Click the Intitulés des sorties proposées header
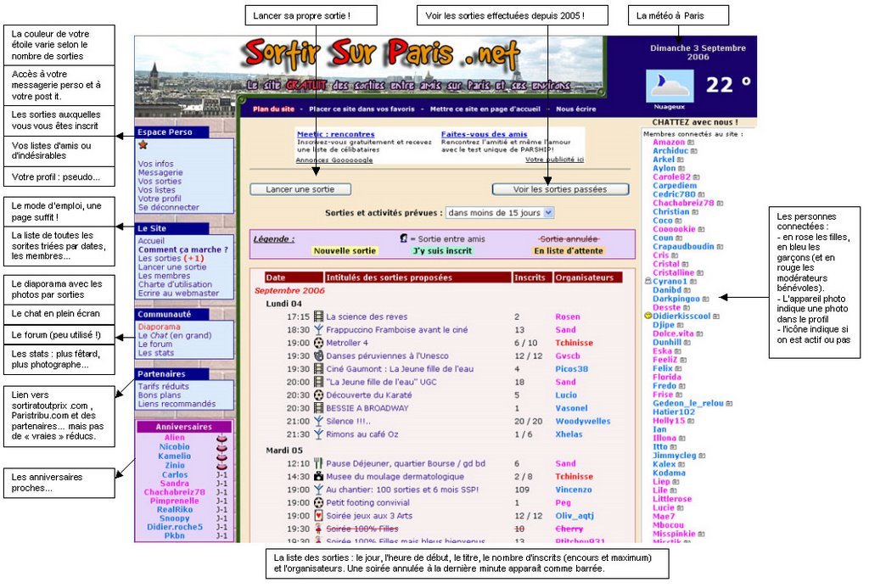 418,277
